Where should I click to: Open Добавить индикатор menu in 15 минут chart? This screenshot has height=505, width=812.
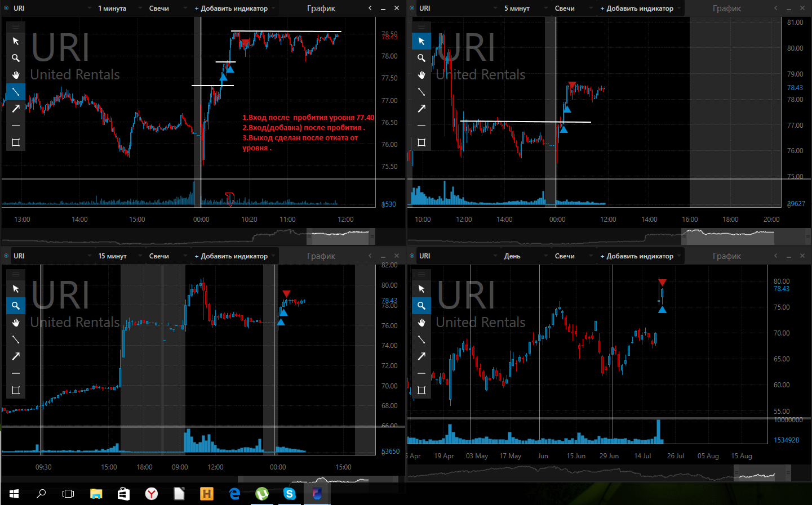[x=234, y=256]
